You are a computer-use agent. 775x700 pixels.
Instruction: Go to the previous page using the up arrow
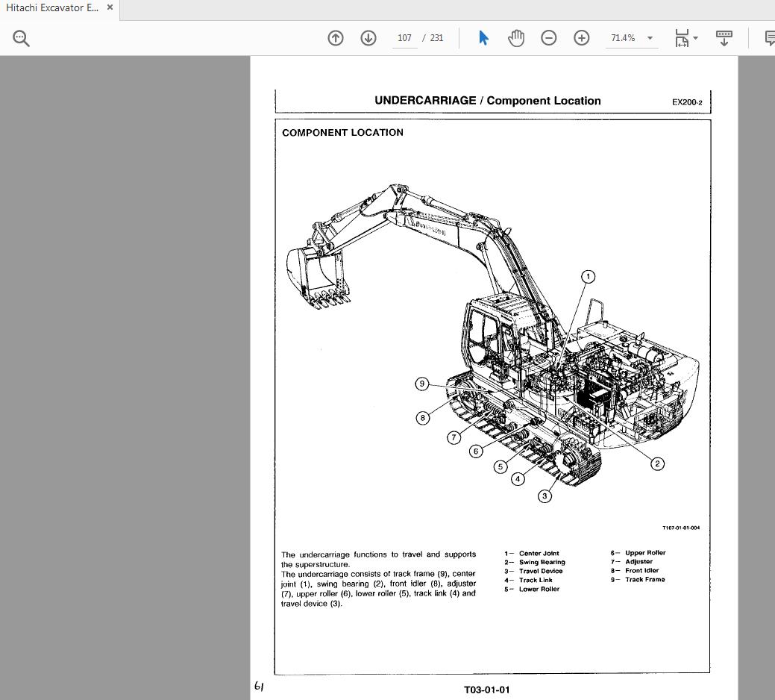(335, 37)
